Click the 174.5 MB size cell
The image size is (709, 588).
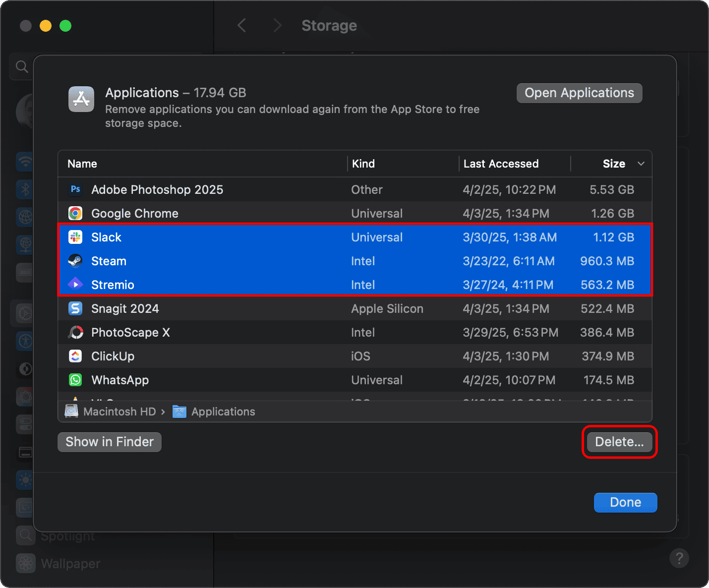[x=609, y=380]
